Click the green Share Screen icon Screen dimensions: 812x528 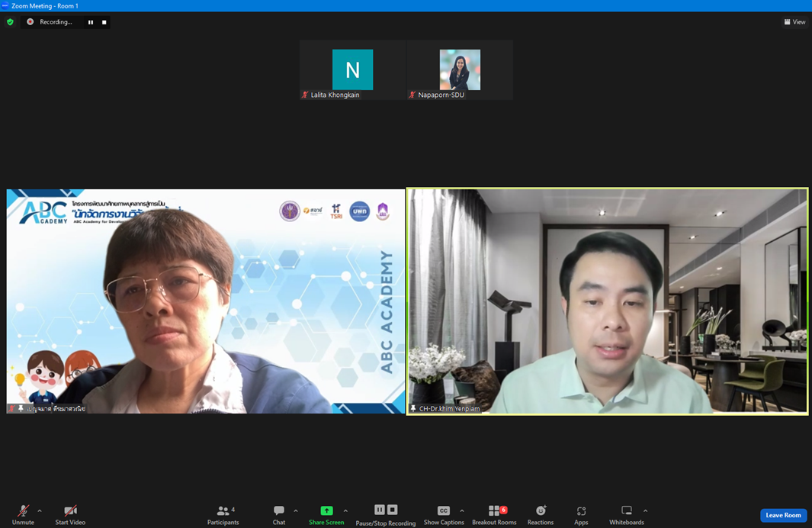click(326, 510)
